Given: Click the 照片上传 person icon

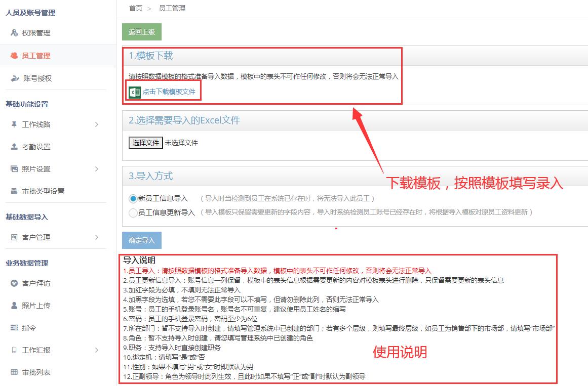Looking at the screenshot, I should (x=14, y=306).
